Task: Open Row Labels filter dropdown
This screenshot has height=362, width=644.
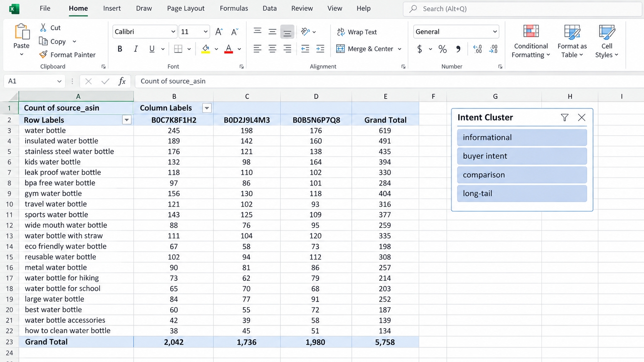Action: pyautogui.click(x=126, y=120)
